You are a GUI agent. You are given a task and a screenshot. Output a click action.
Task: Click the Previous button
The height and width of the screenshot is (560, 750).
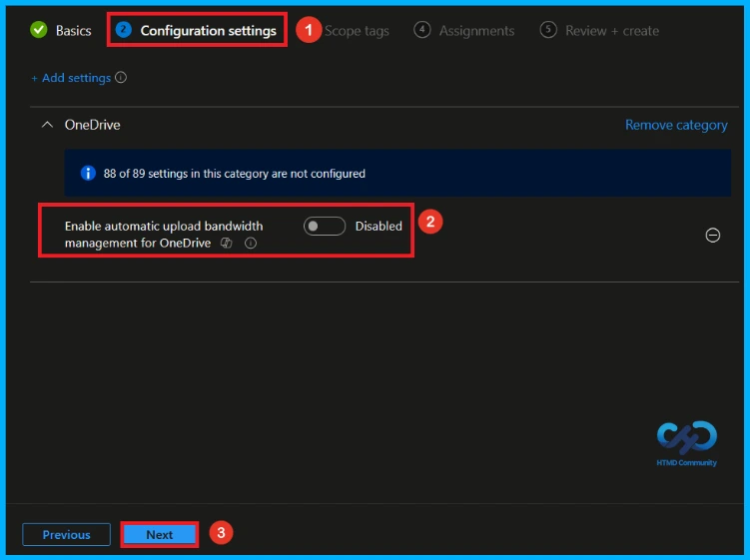click(67, 535)
